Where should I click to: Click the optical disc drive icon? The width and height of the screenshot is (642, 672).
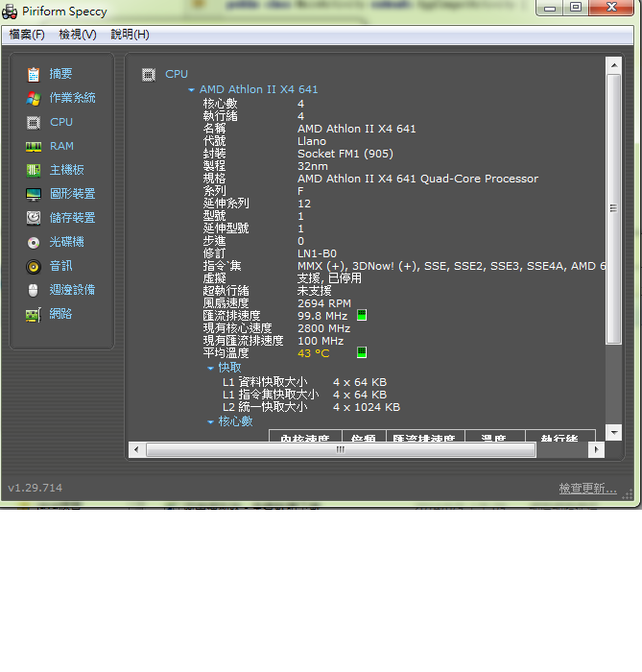click(34, 243)
